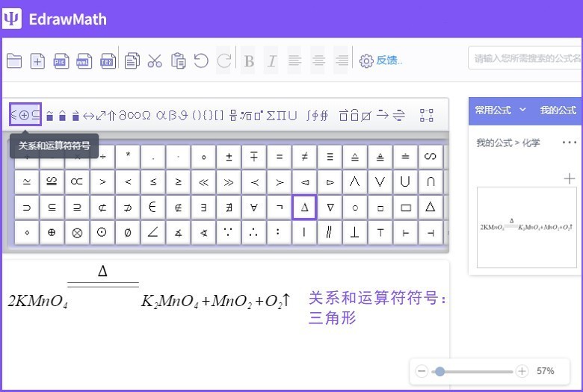Toggle italic formatting
The image size is (583, 392).
click(272, 60)
